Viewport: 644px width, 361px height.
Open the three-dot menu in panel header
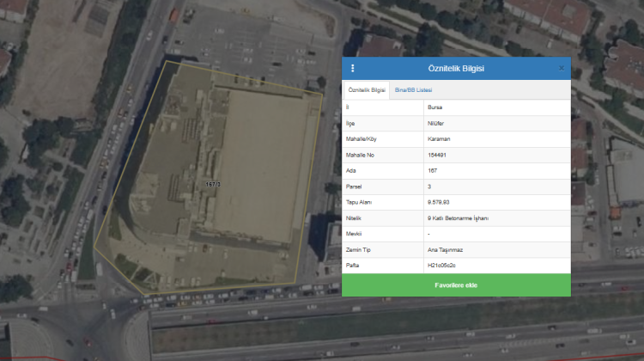click(352, 68)
